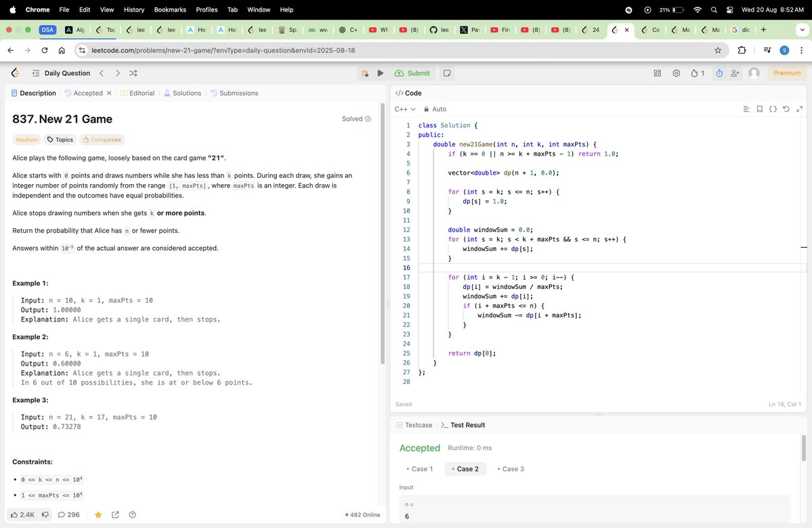Click the test result panel scrollbar
The width and height of the screenshot is (812, 528).
pyautogui.click(x=804, y=448)
